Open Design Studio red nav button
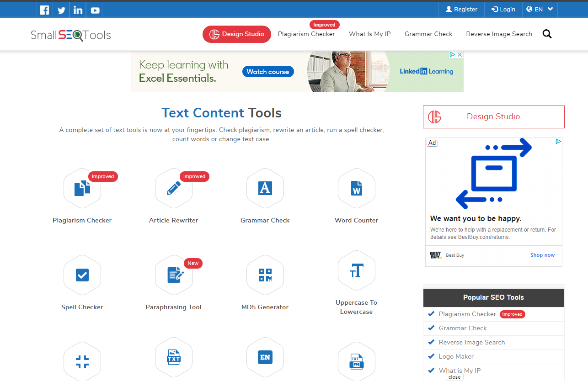The image size is (588, 381). point(237,34)
